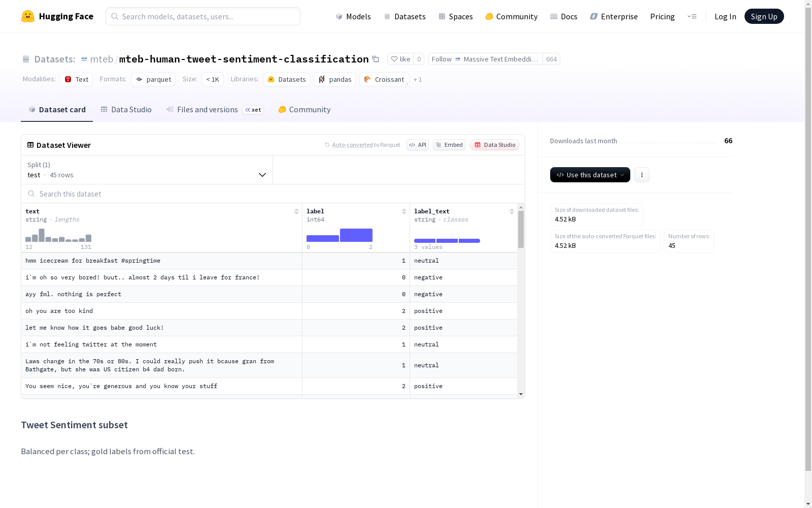Show the +1 more libraries
Image resolution: width=812 pixels, height=508 pixels.
click(418, 79)
